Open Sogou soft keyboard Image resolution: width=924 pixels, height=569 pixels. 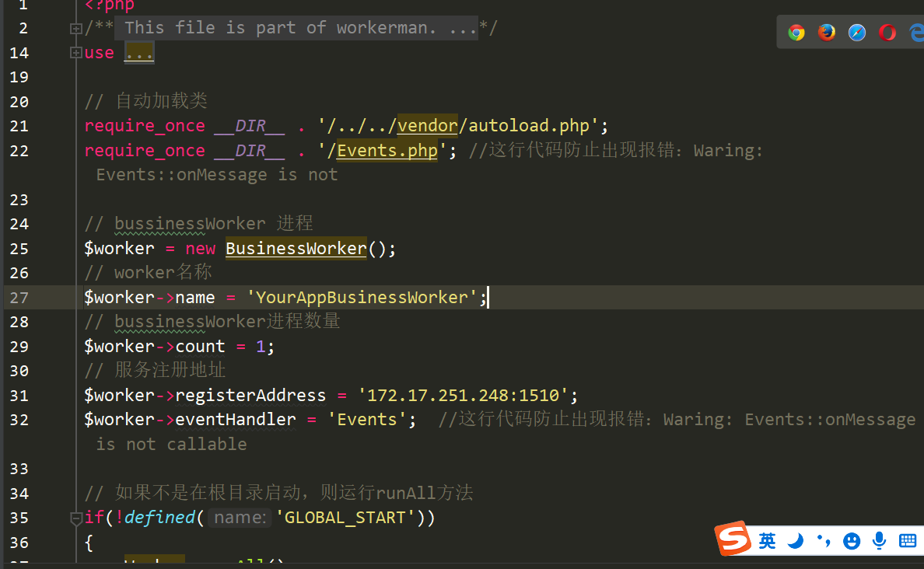[x=908, y=541]
